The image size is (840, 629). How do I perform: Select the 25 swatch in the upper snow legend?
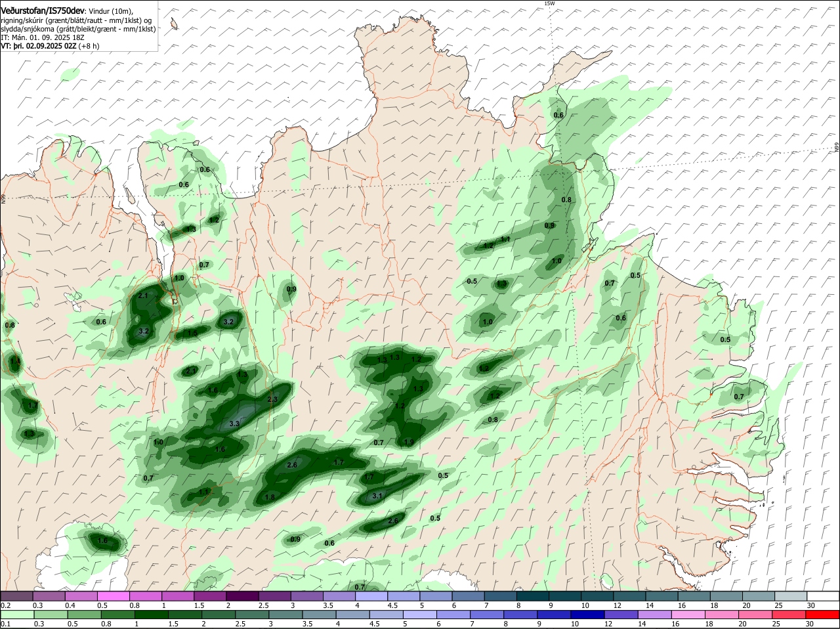click(x=790, y=596)
